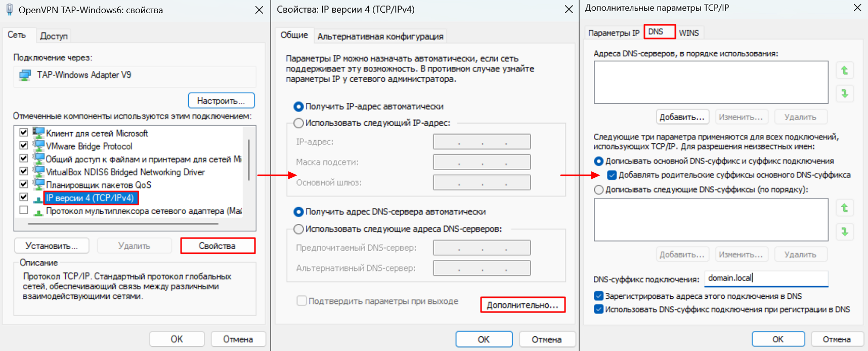Move DNS server down with green arrow
The height and width of the screenshot is (351, 868).
tap(844, 93)
